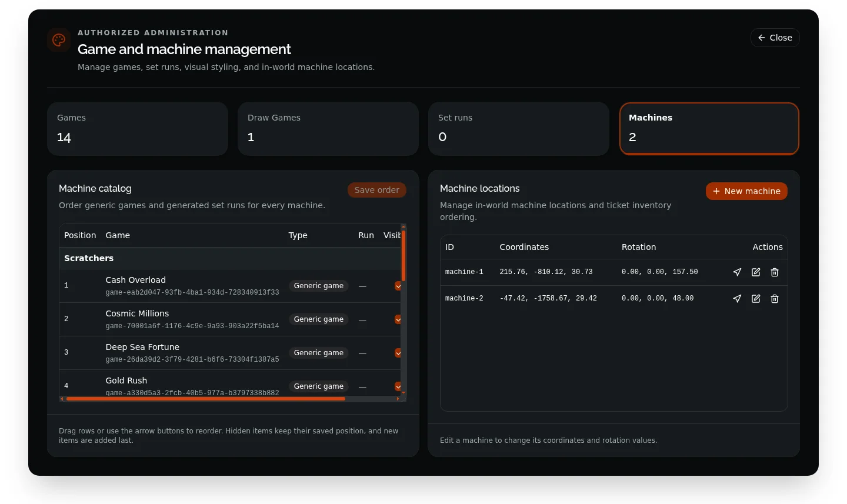Toggle the Gold Rush visibility checkbox

click(x=398, y=386)
